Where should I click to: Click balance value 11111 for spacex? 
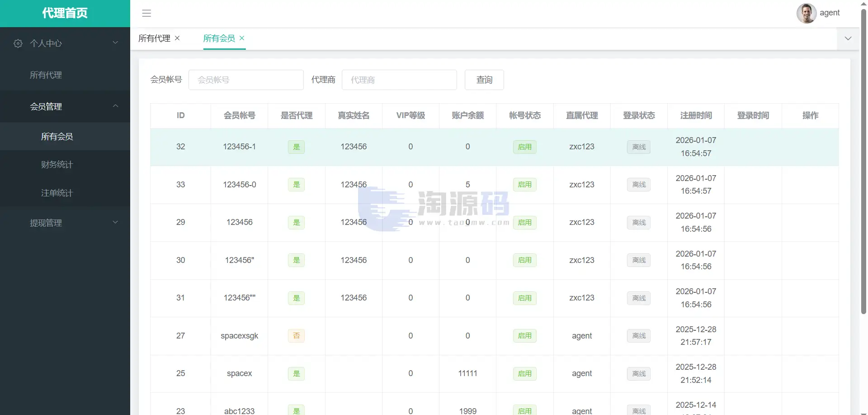467,373
